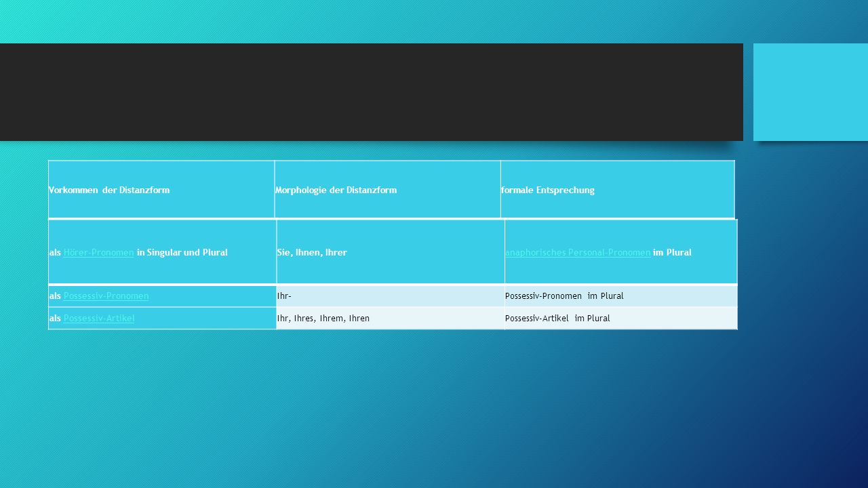Click the 'formale Entsprechung' header cell
868x488 pixels.
[x=617, y=190]
